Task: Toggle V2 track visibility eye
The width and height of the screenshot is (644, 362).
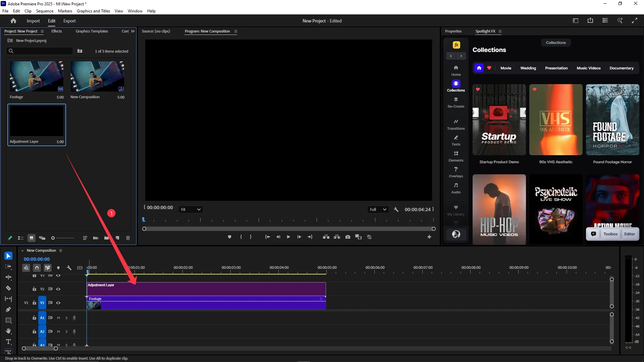Action: pos(58,289)
